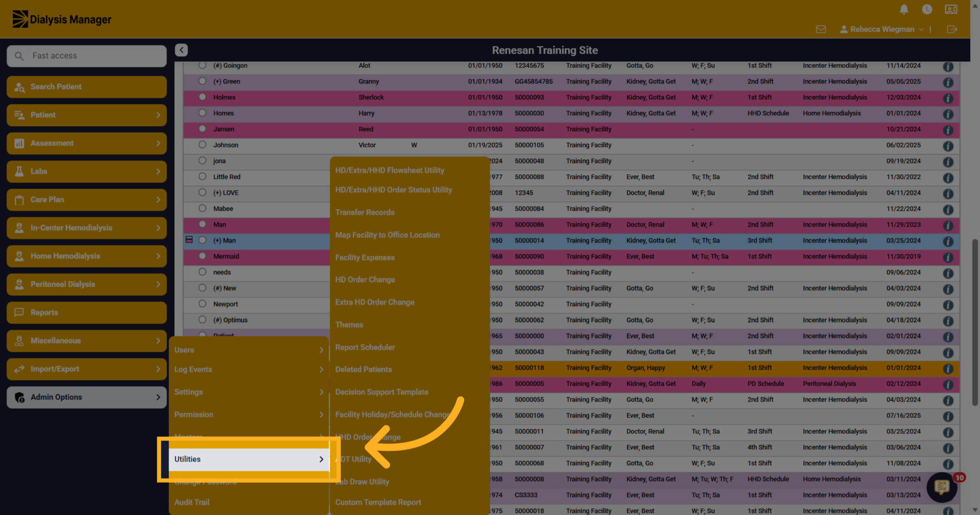Select the (#) Goingon patient radio button
The width and height of the screenshot is (980, 515).
(x=203, y=65)
